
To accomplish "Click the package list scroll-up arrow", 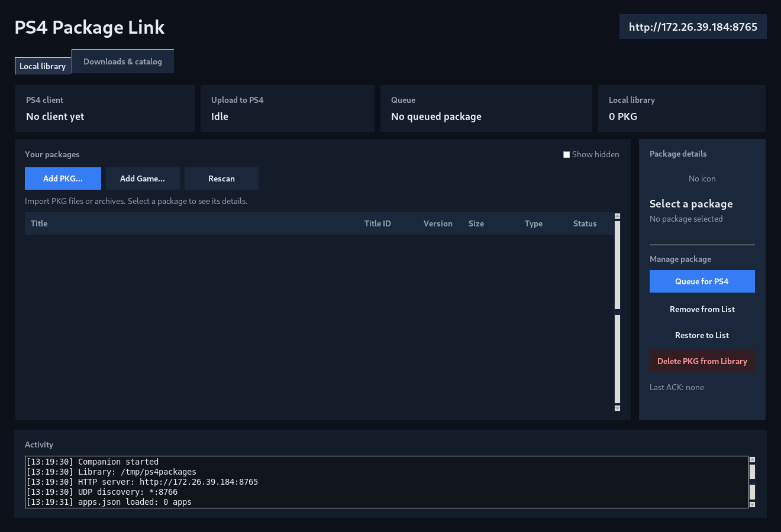I will click(617, 216).
